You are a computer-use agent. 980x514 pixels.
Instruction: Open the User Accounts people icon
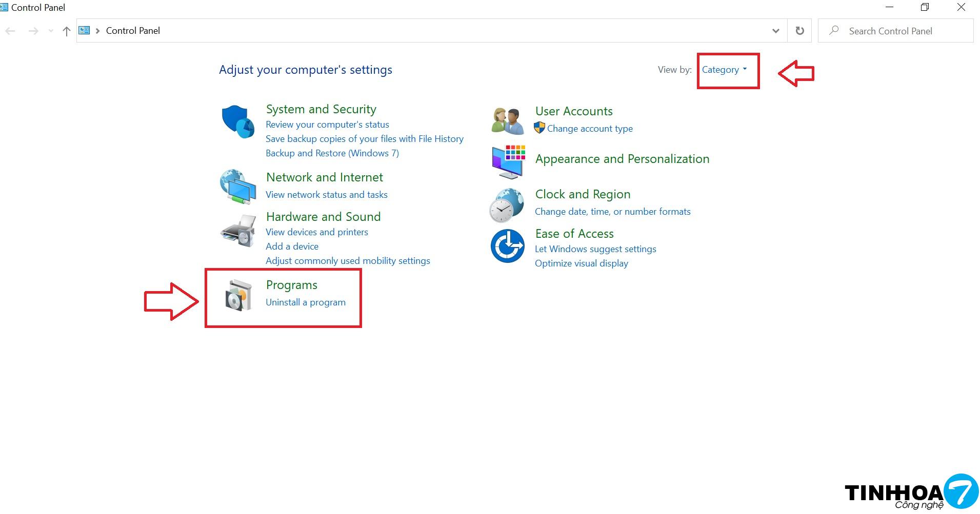(507, 121)
